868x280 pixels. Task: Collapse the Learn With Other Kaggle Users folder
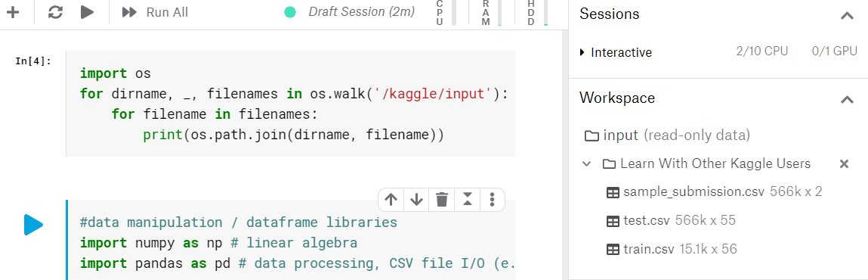point(586,164)
